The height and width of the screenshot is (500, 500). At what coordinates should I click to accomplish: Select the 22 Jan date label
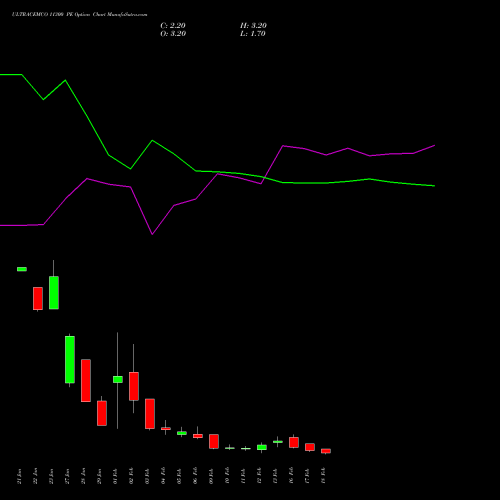click(35, 476)
